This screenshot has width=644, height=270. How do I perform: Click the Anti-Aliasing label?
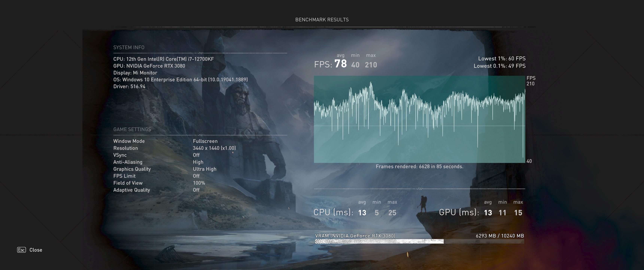[x=128, y=162]
